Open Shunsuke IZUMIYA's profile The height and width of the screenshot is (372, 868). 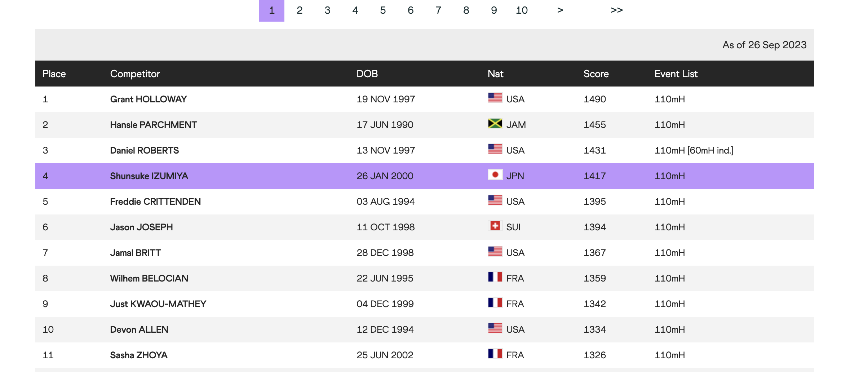(x=149, y=176)
